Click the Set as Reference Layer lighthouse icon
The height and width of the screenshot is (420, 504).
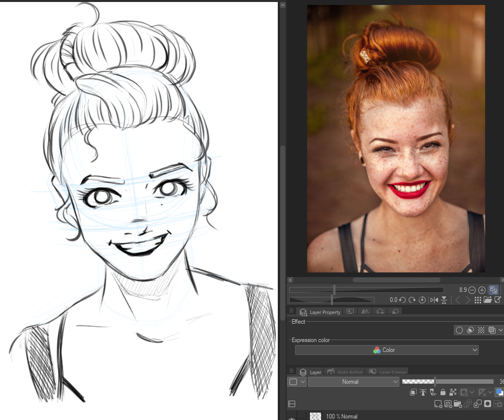pyautogui.click(x=423, y=392)
